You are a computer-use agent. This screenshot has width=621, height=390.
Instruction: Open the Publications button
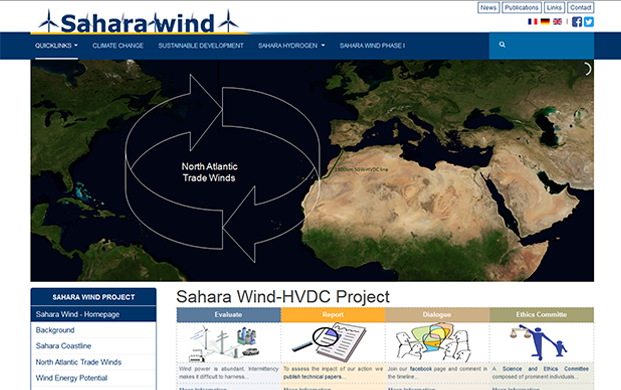pos(522,8)
